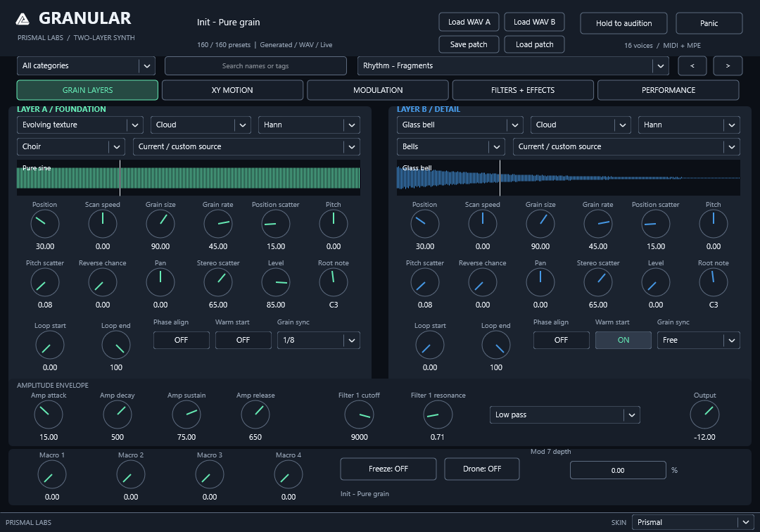Click Layer A Position knob
This screenshot has height=532, width=760.
(45, 224)
